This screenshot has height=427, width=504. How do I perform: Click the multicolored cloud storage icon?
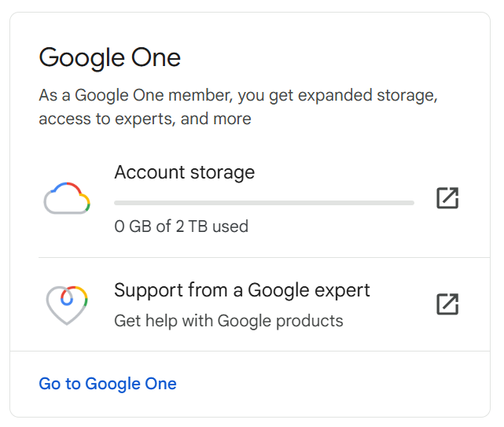pos(67,199)
